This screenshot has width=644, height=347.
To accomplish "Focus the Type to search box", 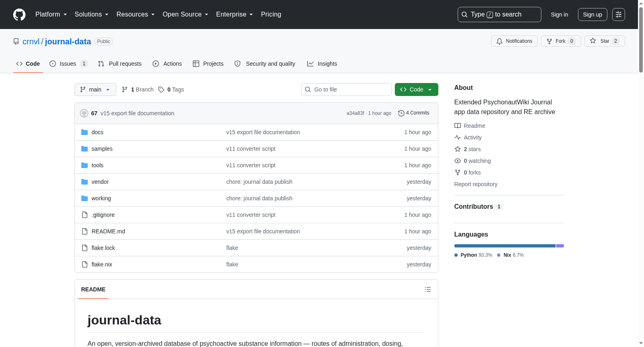I will click(x=500, y=15).
